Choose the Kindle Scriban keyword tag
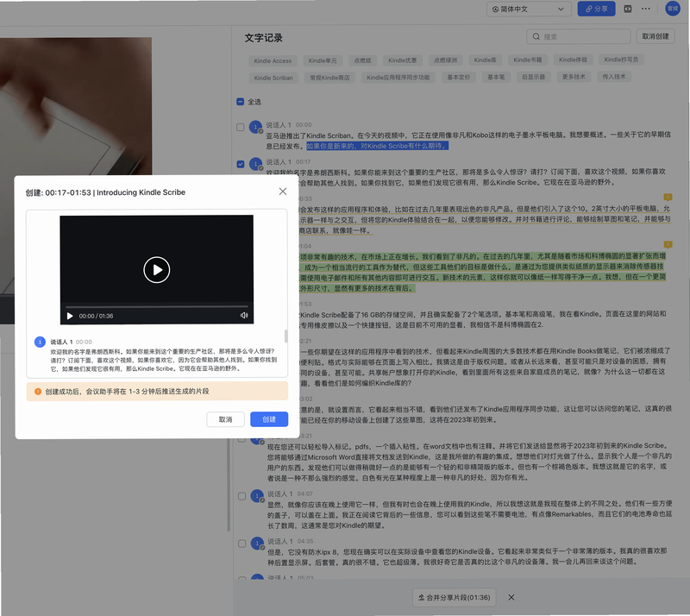690x616 pixels. click(x=273, y=78)
